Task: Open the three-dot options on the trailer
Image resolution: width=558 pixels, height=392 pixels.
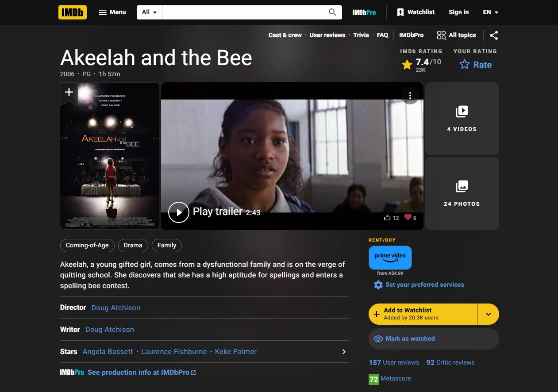Action: (x=410, y=95)
